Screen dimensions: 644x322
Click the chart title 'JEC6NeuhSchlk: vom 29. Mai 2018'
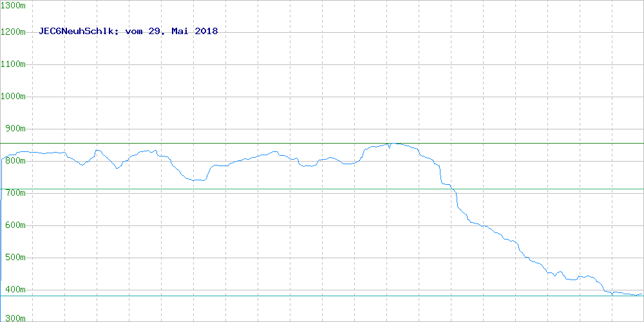coord(128,31)
